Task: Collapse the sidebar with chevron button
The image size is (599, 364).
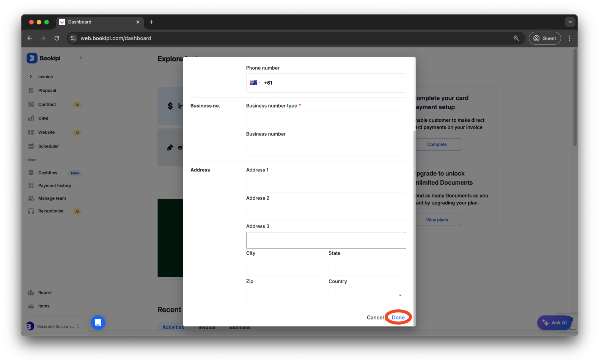Action: click(x=81, y=58)
